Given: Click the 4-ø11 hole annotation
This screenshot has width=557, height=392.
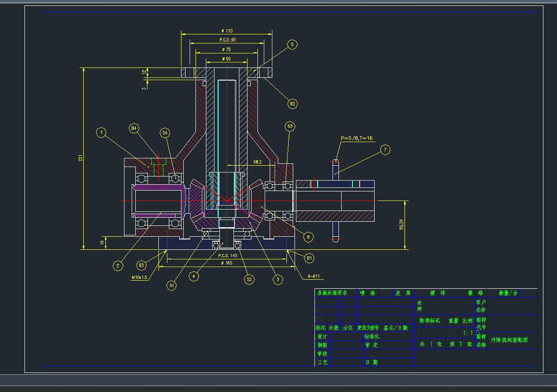Looking at the screenshot, I should pyautogui.click(x=313, y=277).
